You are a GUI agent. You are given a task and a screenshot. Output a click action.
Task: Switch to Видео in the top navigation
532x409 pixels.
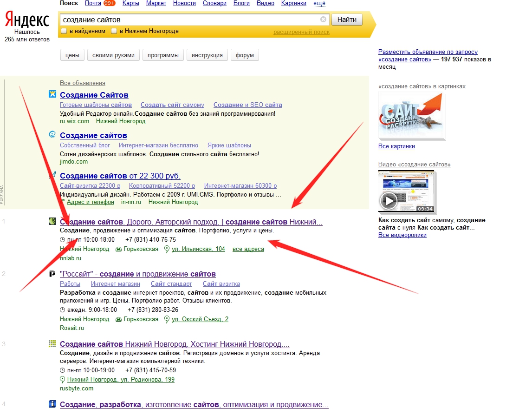point(266,3)
